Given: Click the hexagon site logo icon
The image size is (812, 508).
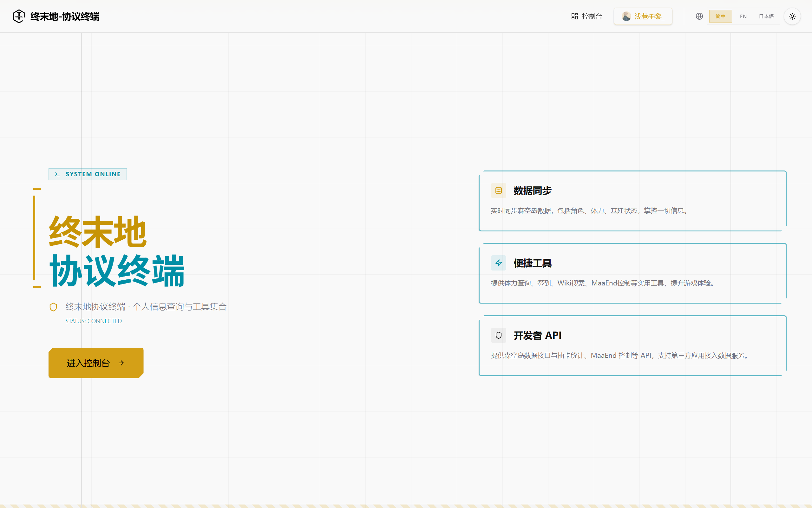Looking at the screenshot, I should [19, 16].
